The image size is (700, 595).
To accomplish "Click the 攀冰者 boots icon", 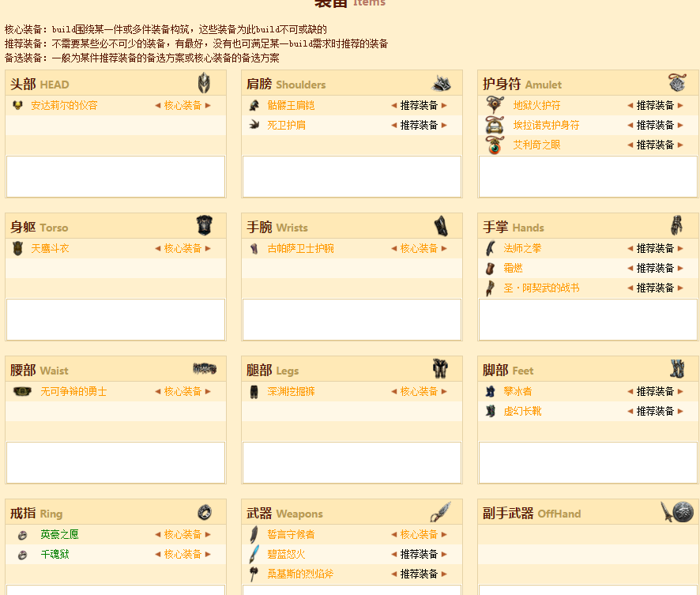I will pos(490,391).
